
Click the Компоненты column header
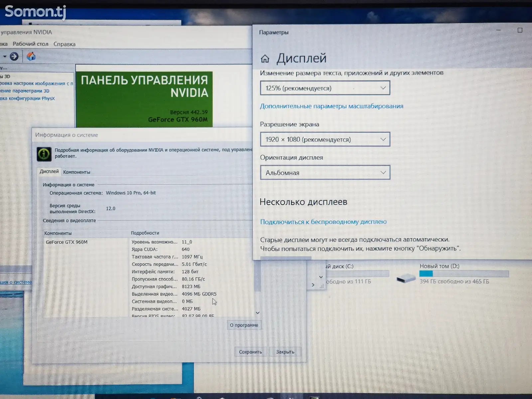tap(58, 233)
